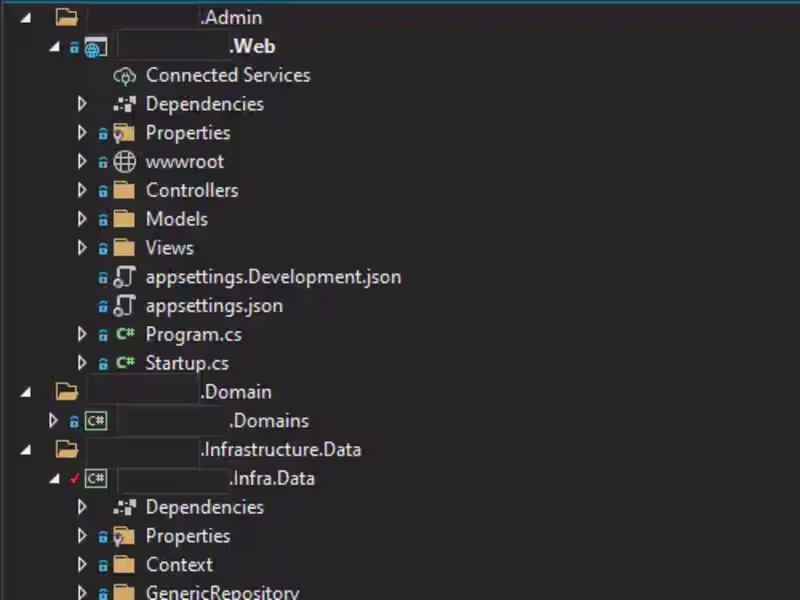
Task: Select the appsettings.Development.json file
Action: coord(273,276)
